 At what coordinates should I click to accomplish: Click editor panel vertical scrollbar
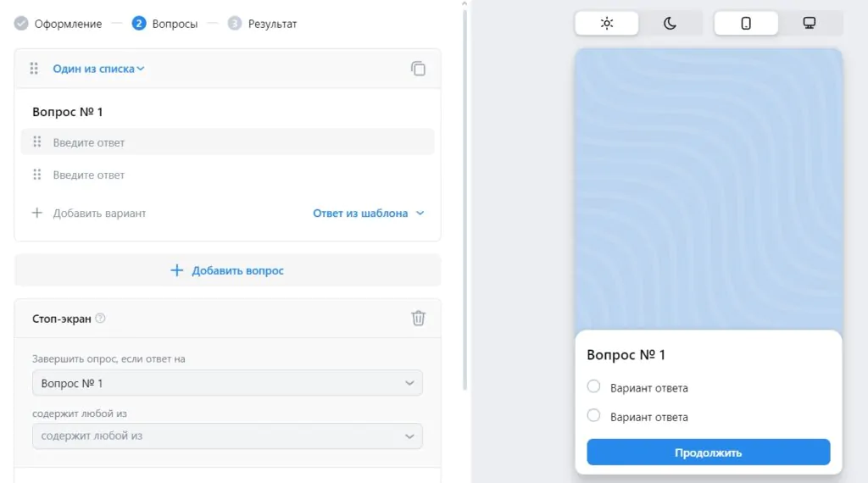coord(465,199)
